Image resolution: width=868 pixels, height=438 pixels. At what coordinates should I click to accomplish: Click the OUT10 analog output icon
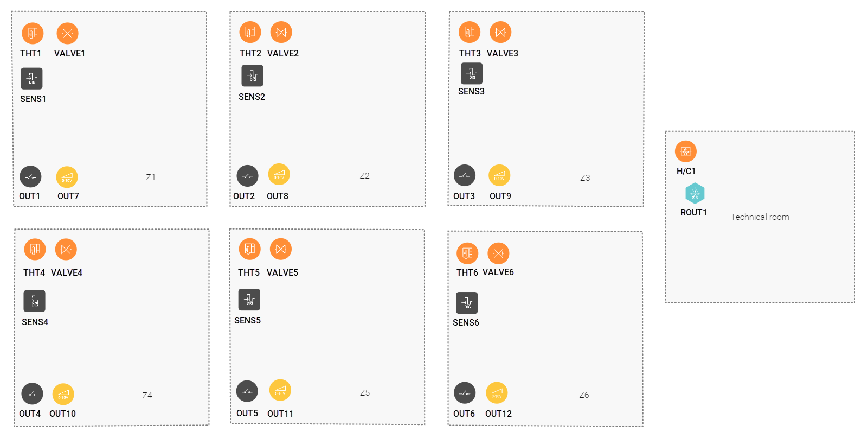coord(63,395)
